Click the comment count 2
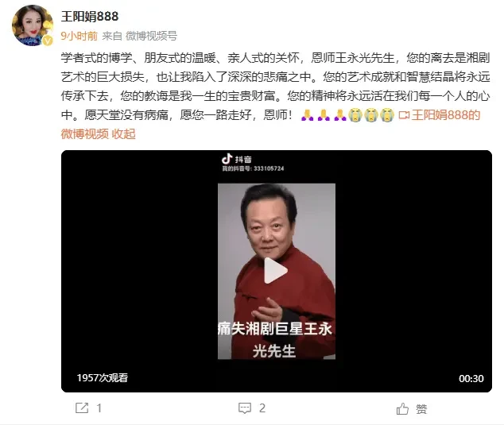Screen dimensions: 504x425 [262, 408]
